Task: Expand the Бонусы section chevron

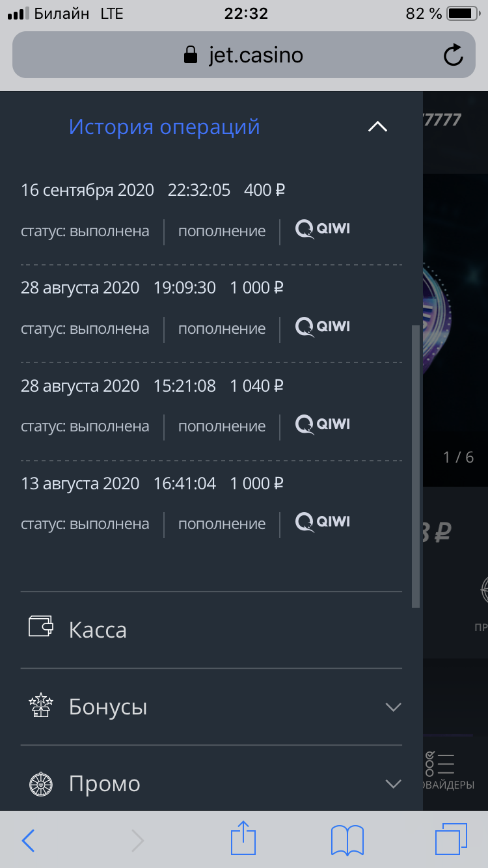Action: [393, 707]
